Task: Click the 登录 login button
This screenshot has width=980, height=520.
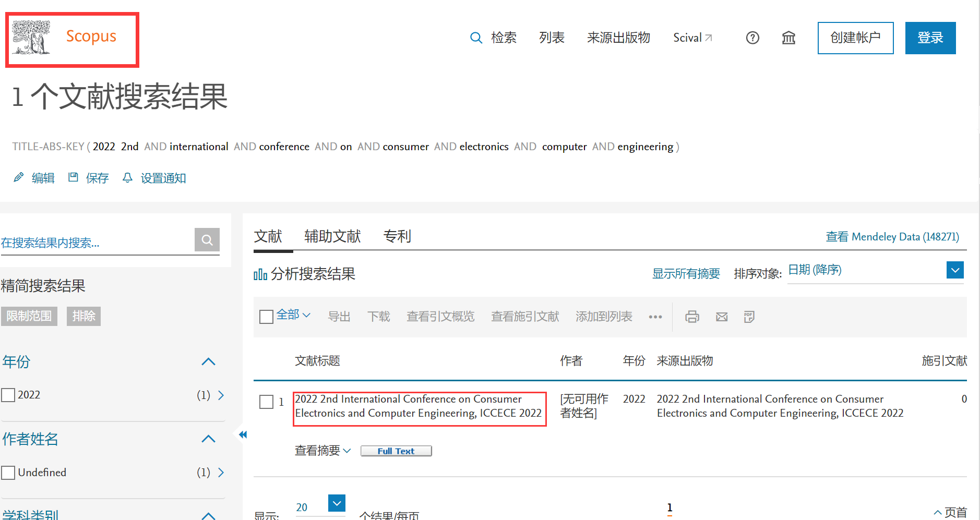Action: [x=930, y=38]
